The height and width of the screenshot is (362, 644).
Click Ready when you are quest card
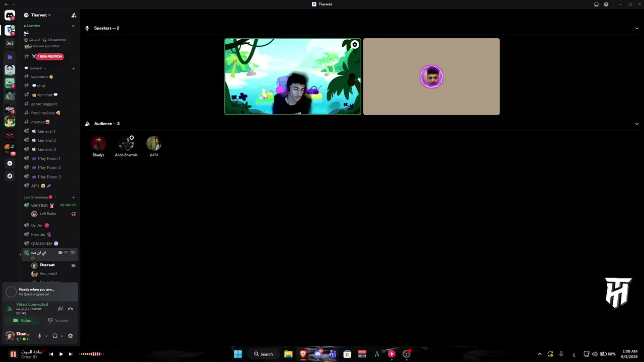pyautogui.click(x=40, y=292)
